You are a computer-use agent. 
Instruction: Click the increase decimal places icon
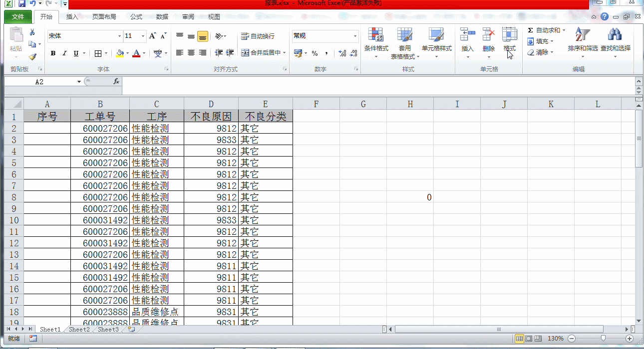342,53
